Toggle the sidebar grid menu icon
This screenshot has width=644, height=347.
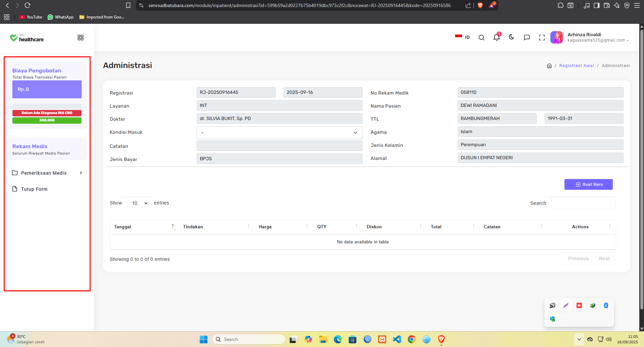pyautogui.click(x=81, y=38)
